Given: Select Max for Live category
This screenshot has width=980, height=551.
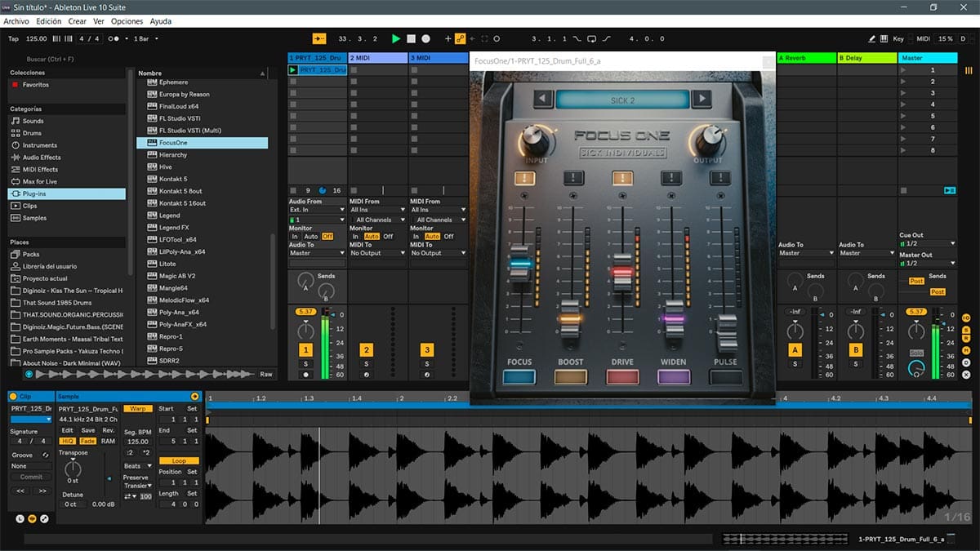Looking at the screenshot, I should pyautogui.click(x=65, y=181).
